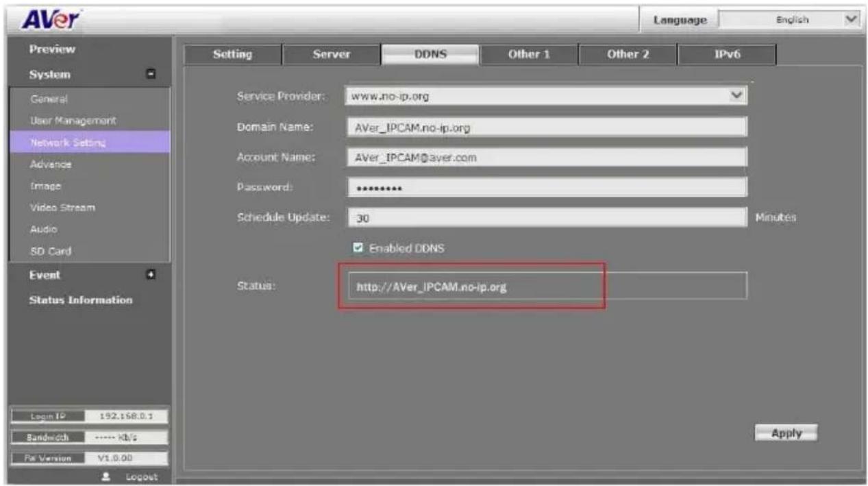Screen dimensions: 868x486
Task: Click the Schedule Update input field
Action: 547,217
